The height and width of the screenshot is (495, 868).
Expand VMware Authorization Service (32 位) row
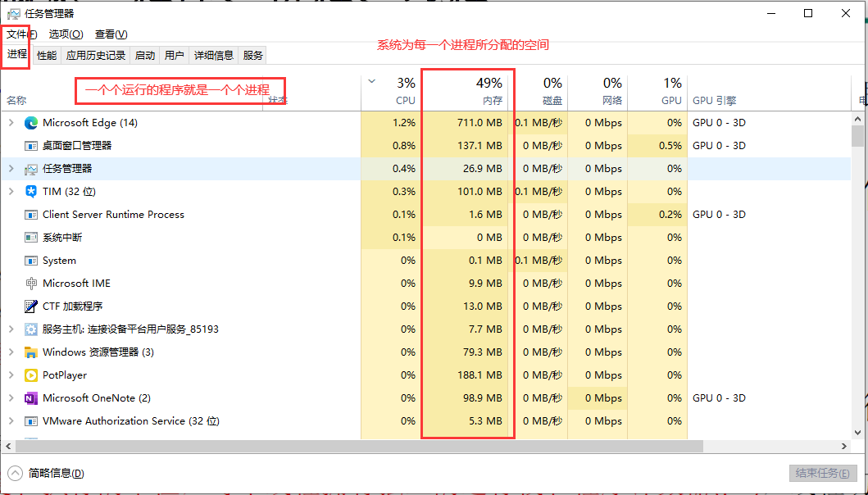tap(11, 421)
